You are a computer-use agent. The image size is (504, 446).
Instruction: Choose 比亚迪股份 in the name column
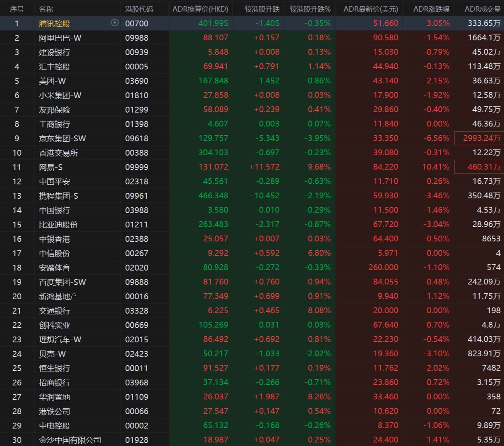pos(58,225)
